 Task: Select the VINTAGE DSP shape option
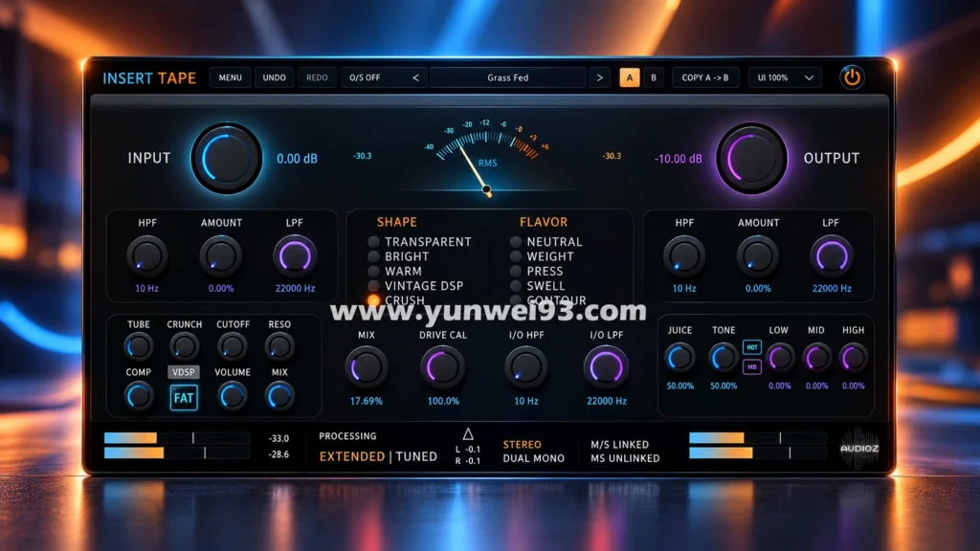(x=416, y=286)
